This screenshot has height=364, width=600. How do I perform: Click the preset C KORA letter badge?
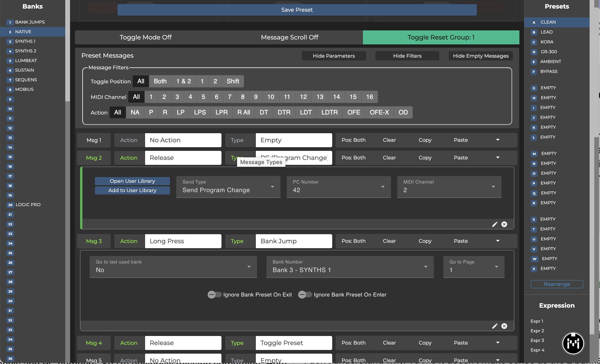pyautogui.click(x=534, y=42)
